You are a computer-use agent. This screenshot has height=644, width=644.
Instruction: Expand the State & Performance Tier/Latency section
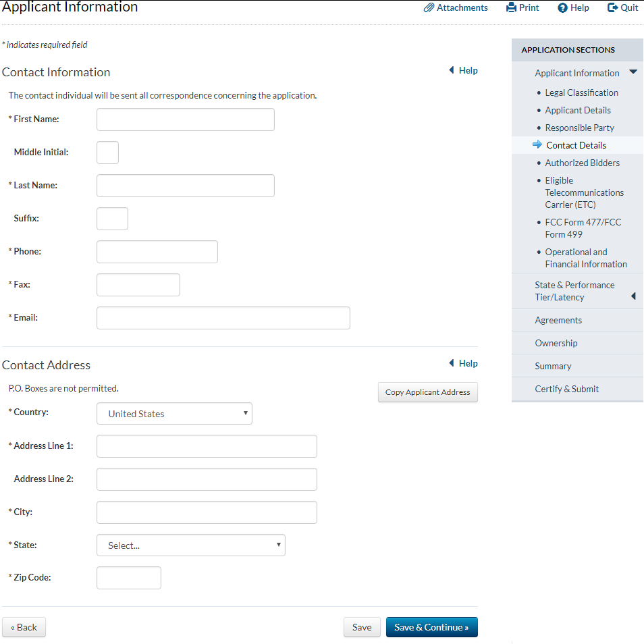[633, 296]
